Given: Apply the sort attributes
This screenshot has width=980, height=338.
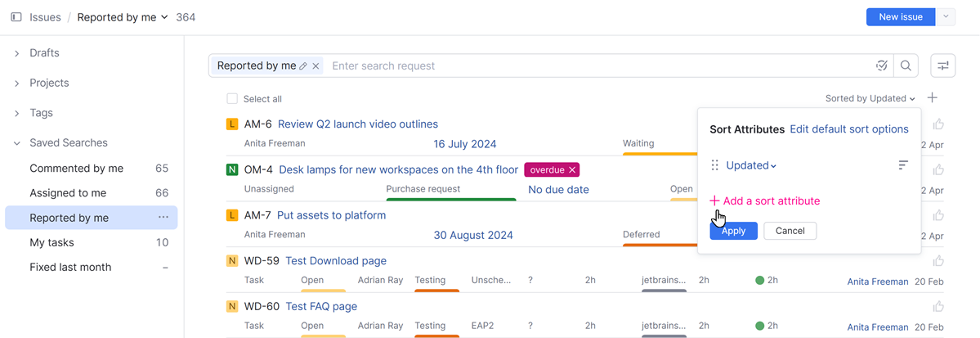Looking at the screenshot, I should point(733,231).
